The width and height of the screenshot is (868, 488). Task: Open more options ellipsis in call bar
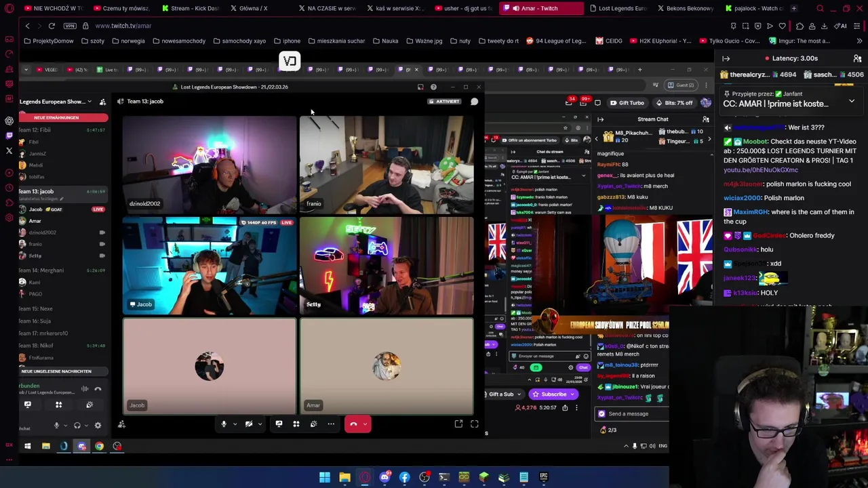[331, 424]
